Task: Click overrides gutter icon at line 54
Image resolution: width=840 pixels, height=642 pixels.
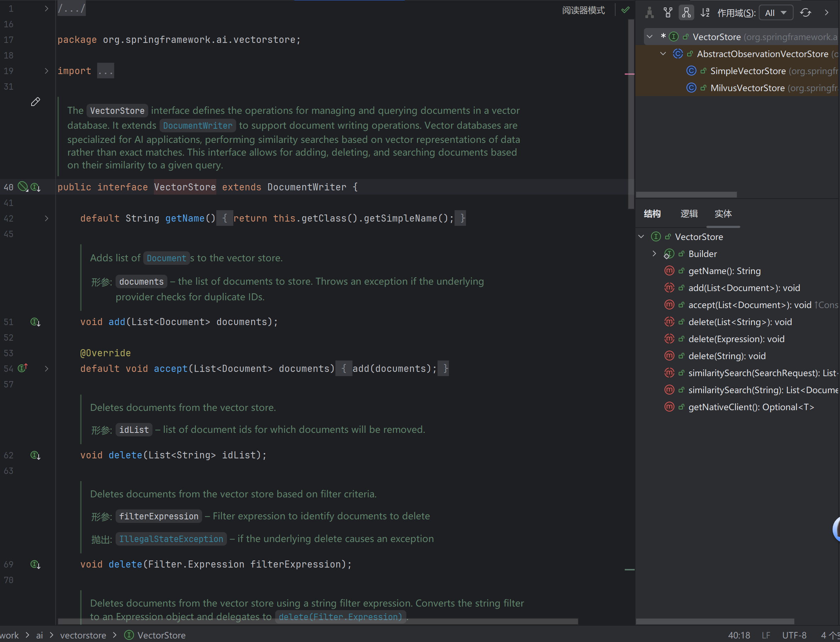Action: 23,368
